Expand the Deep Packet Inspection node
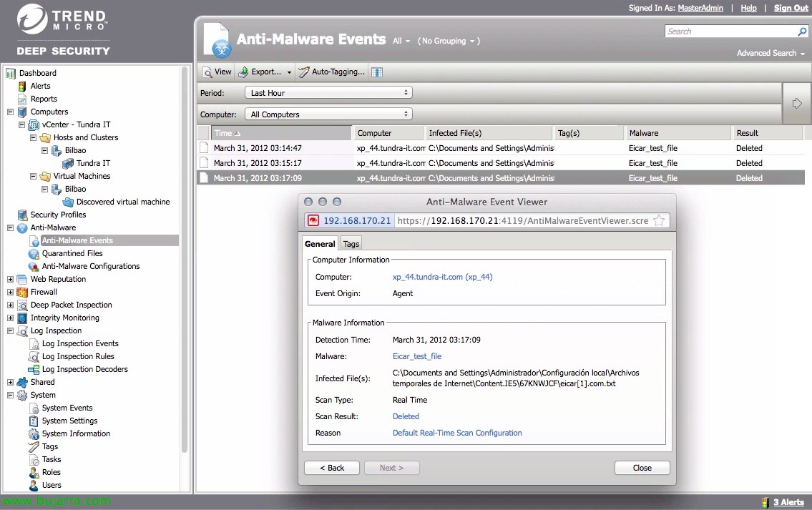812x510 pixels. (10, 305)
